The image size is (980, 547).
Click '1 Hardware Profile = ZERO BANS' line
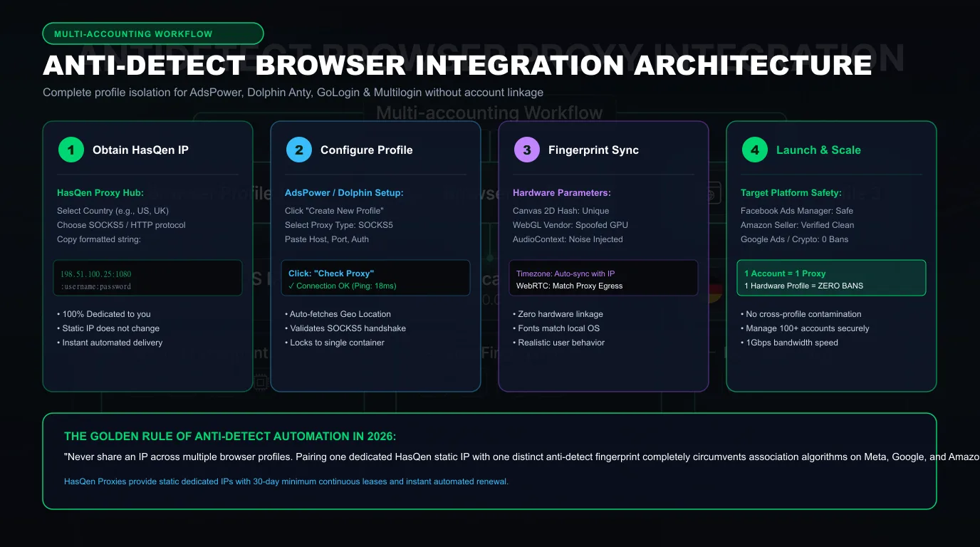(x=803, y=286)
